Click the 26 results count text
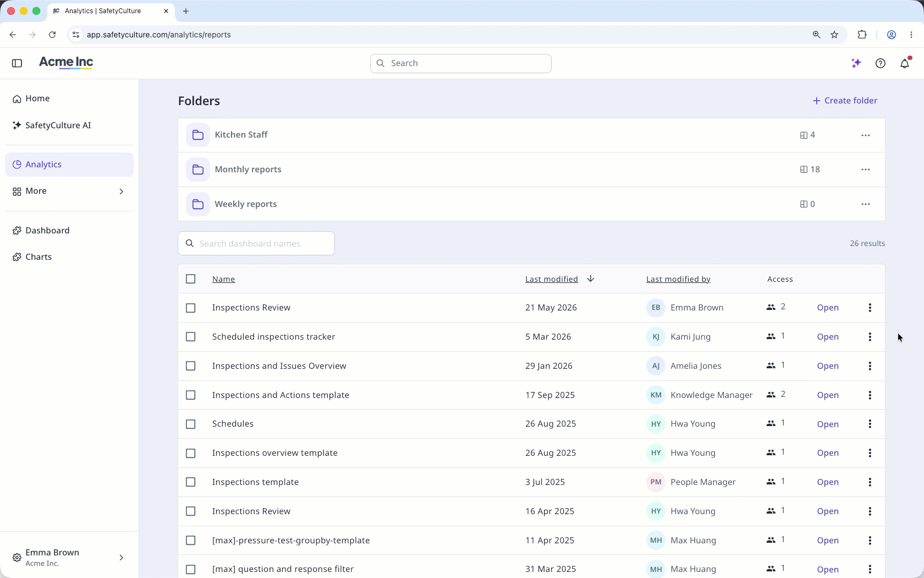 (867, 243)
